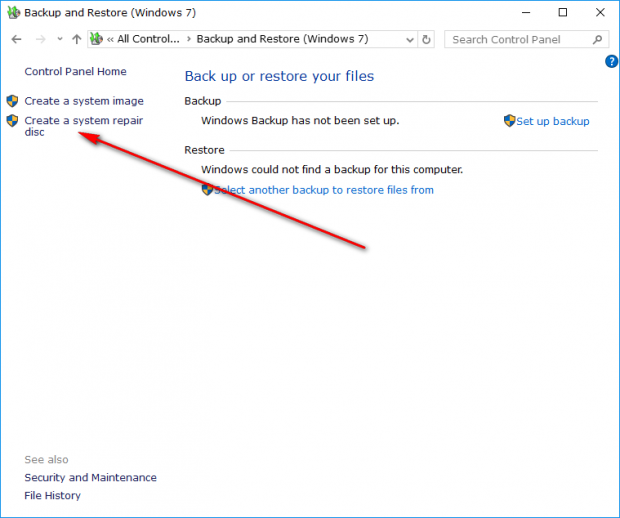
Task: Click the breadcrumb separator chevron after All Control
Action: (189, 39)
